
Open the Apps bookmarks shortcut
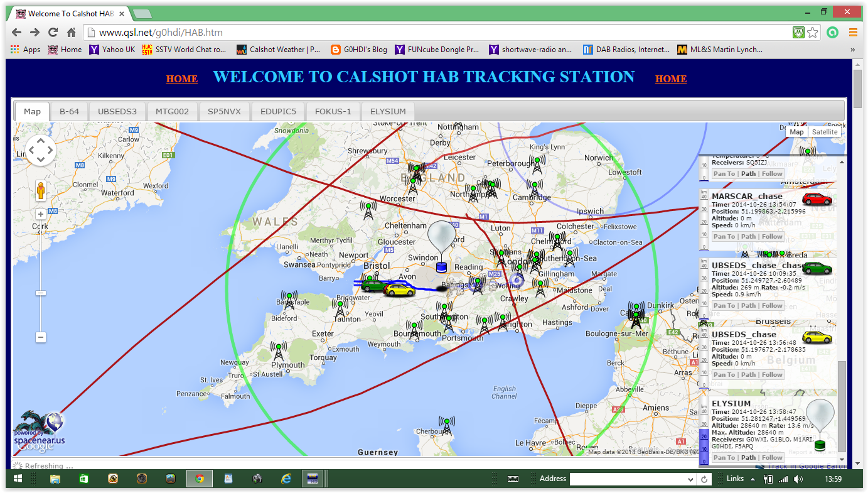[25, 50]
